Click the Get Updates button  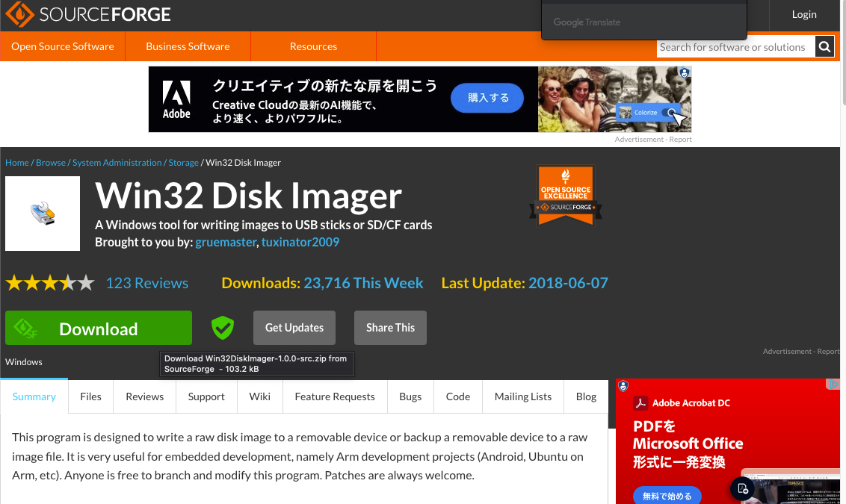tap(294, 328)
